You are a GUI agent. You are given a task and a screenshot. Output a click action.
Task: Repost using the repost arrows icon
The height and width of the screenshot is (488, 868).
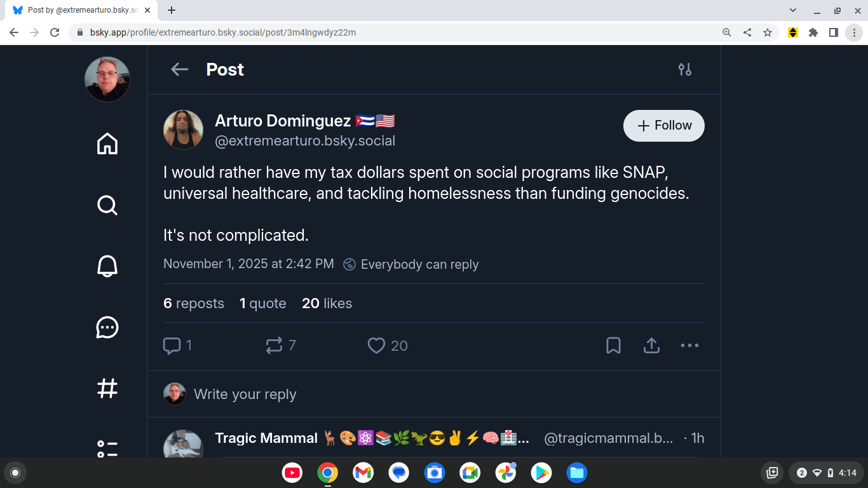(274, 346)
